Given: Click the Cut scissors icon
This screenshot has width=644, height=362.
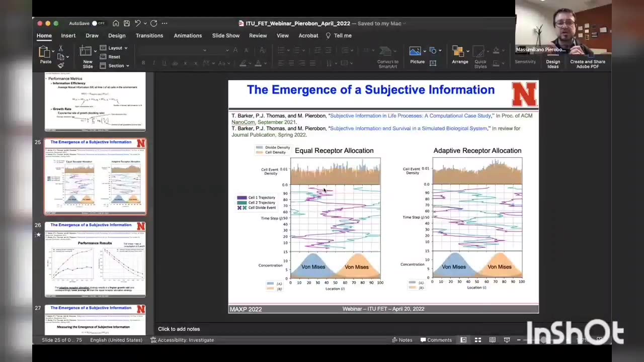Looking at the screenshot, I should point(61,48).
